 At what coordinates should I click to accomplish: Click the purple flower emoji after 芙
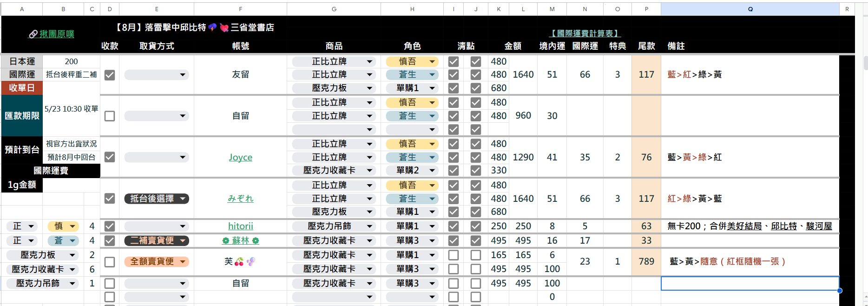pyautogui.click(x=251, y=262)
